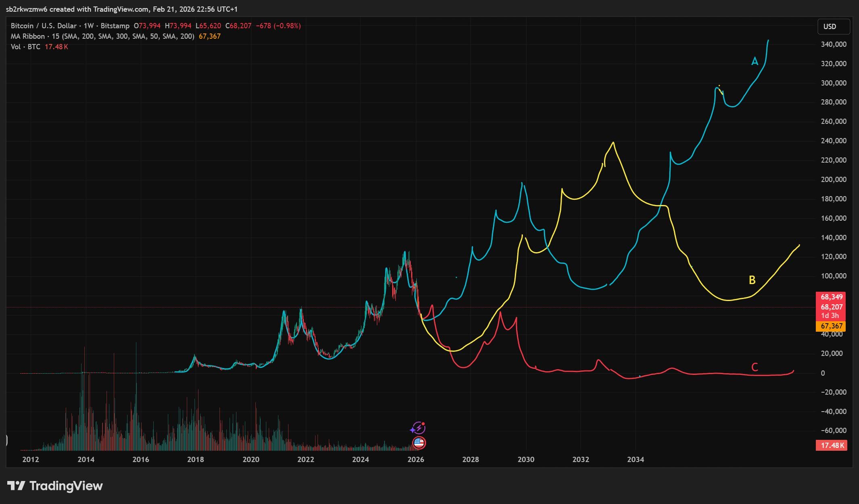Viewport: 859px width, 504px height.
Task: Click the red 68,207 current price label
Action: pyautogui.click(x=831, y=307)
